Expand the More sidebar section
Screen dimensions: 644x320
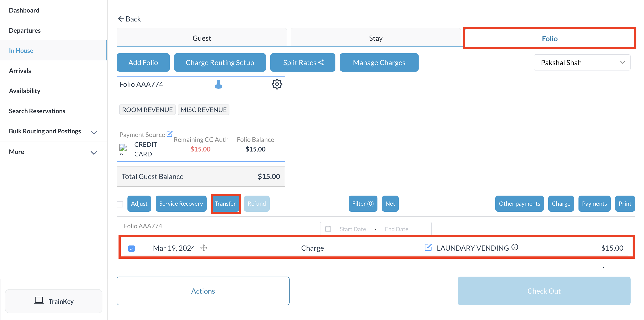coord(94,152)
